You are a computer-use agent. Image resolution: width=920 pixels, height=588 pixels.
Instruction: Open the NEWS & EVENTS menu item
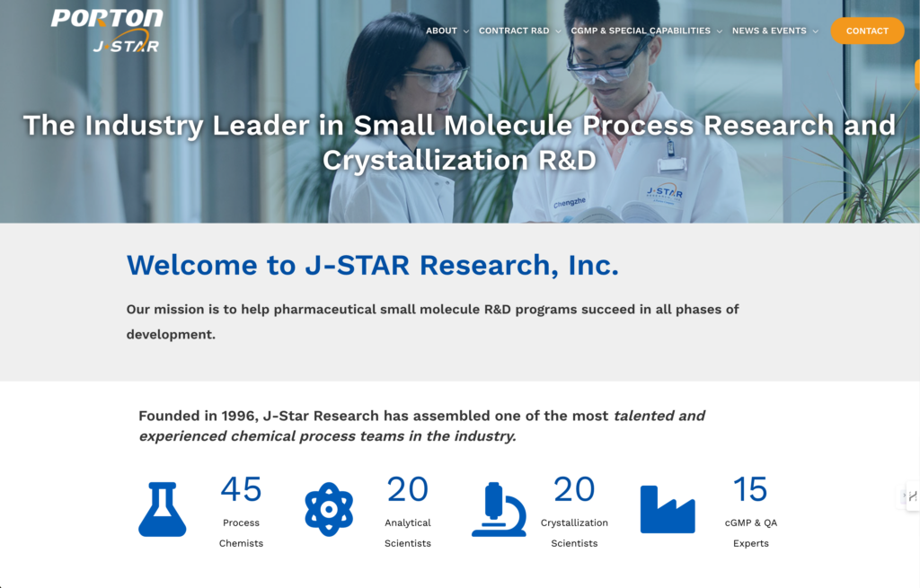769,31
